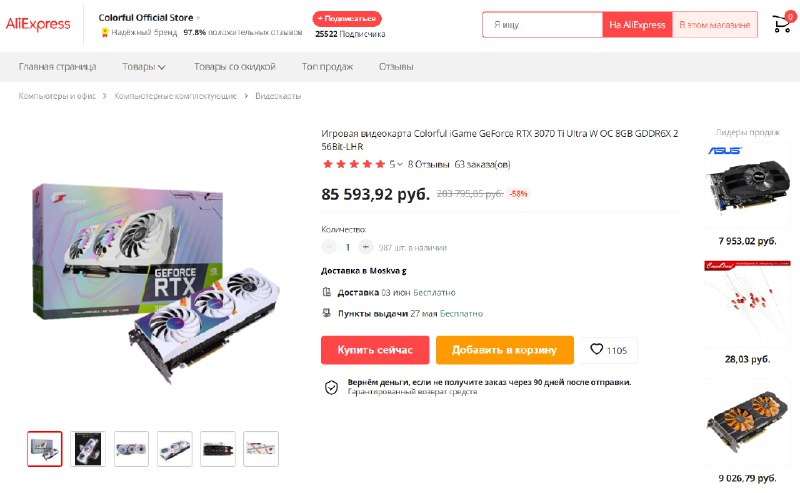800x493 pixels.
Task: Expand the rating dropdown arrow next to 5
Action: coord(399,164)
